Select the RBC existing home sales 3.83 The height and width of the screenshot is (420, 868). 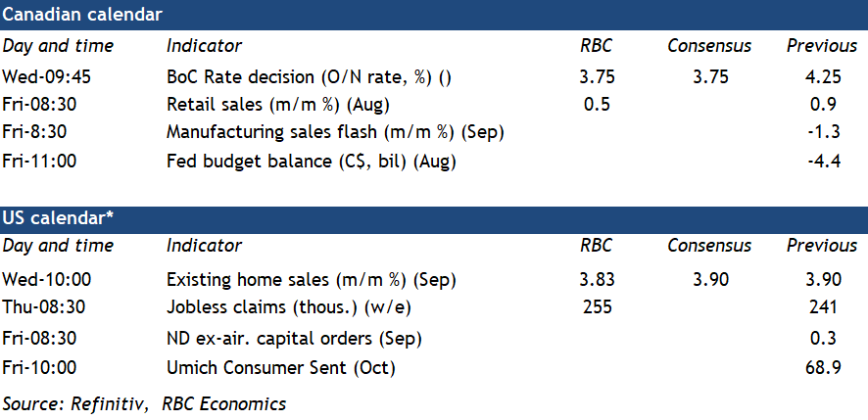click(595, 280)
